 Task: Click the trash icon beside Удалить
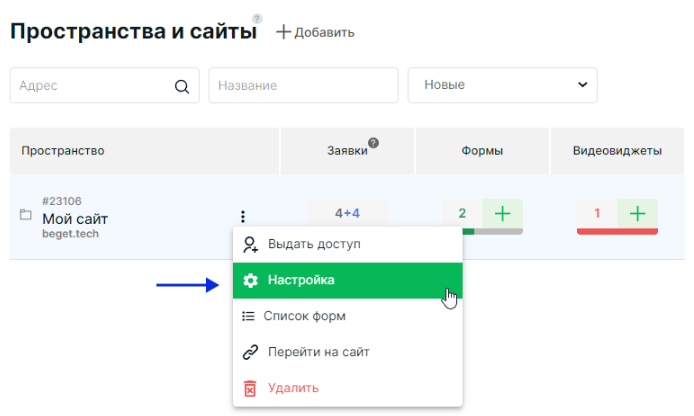(250, 389)
